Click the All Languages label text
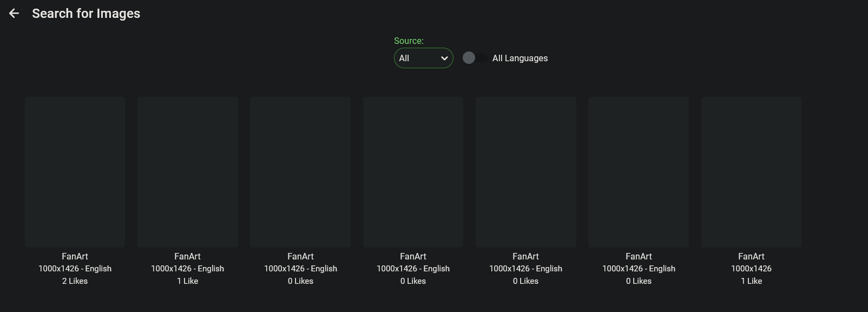 click(x=520, y=58)
